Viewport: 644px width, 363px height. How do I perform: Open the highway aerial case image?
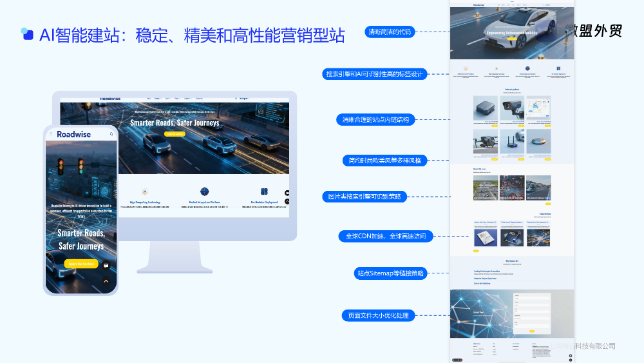click(x=486, y=188)
